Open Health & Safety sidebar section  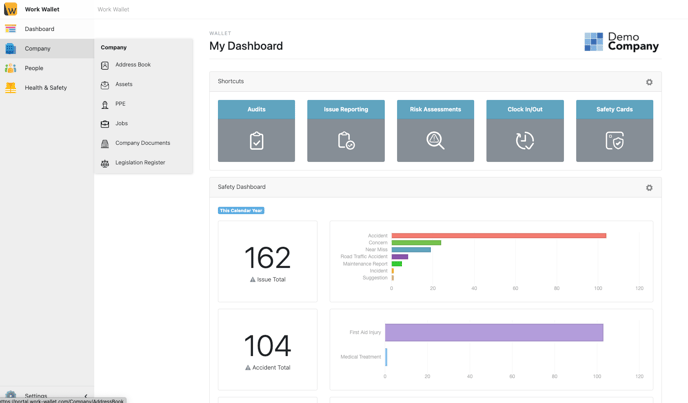(45, 88)
